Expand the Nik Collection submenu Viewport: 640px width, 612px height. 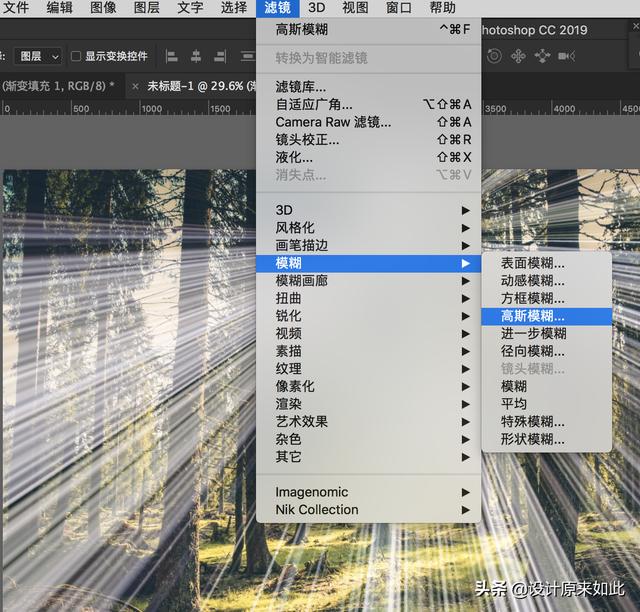[x=369, y=510]
